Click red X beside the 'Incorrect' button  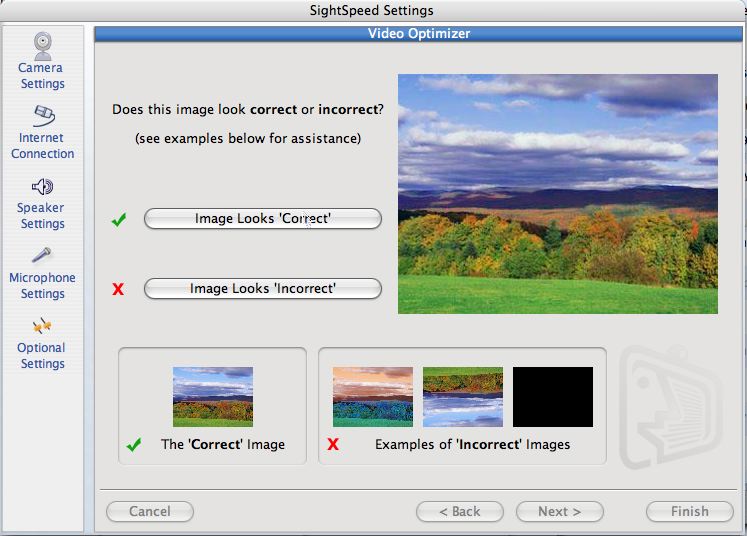(119, 290)
